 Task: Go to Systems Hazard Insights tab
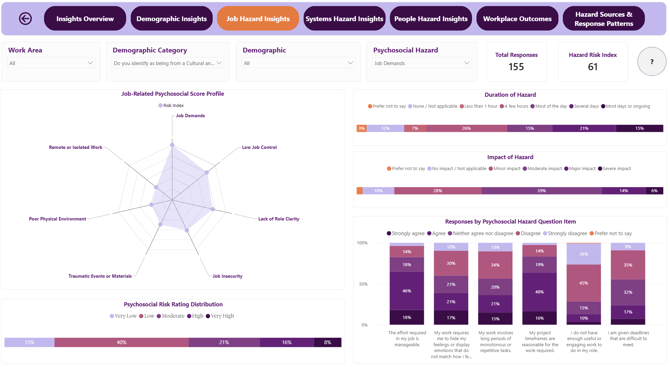coord(344,18)
